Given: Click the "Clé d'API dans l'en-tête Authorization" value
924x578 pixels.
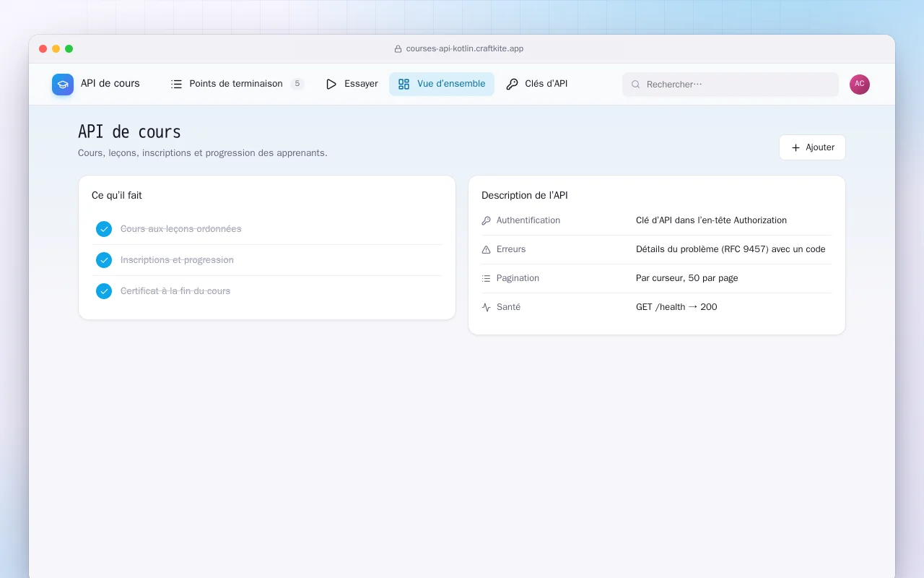Looking at the screenshot, I should (711, 220).
